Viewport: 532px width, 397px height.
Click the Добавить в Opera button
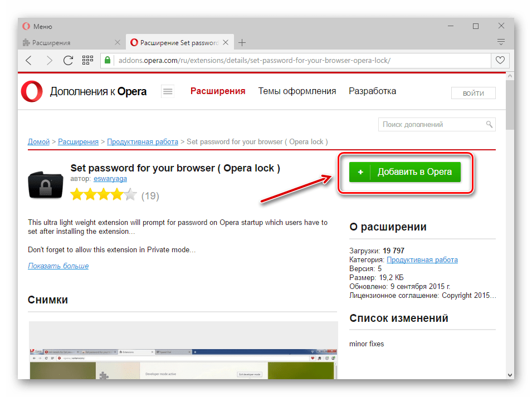(x=405, y=172)
